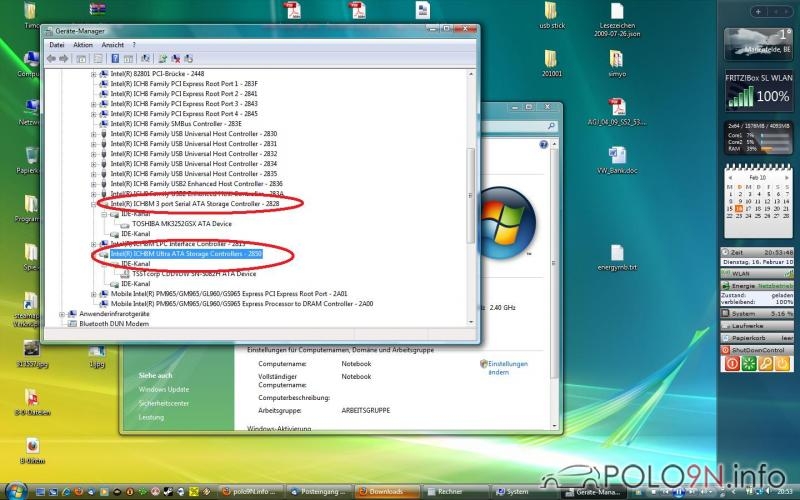Open the simyo desktop folder
This screenshot has height=500, width=800.
click(x=617, y=63)
